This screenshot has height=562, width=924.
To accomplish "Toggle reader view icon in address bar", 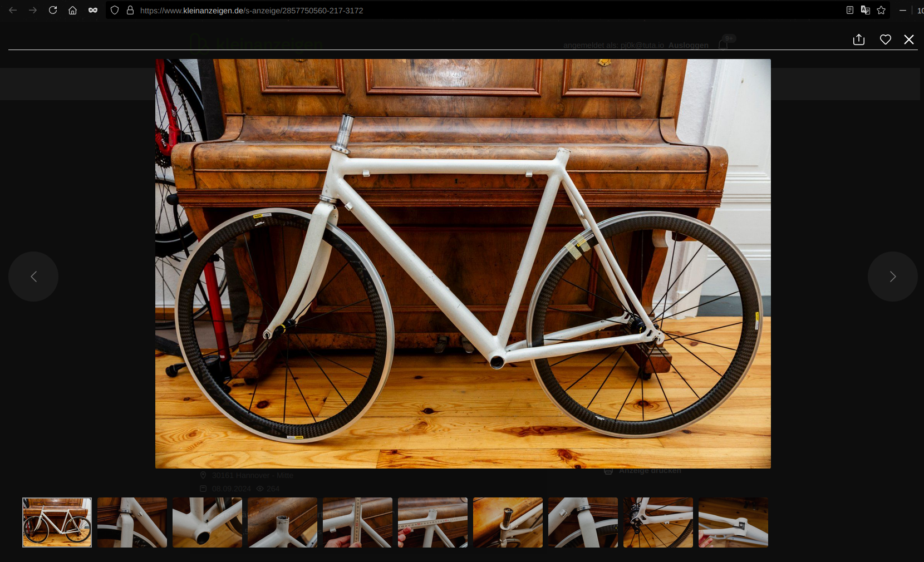I will pyautogui.click(x=850, y=10).
